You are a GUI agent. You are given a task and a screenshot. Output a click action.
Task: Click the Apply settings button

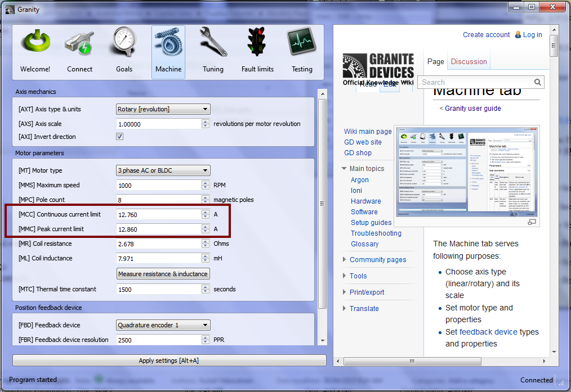point(169,361)
